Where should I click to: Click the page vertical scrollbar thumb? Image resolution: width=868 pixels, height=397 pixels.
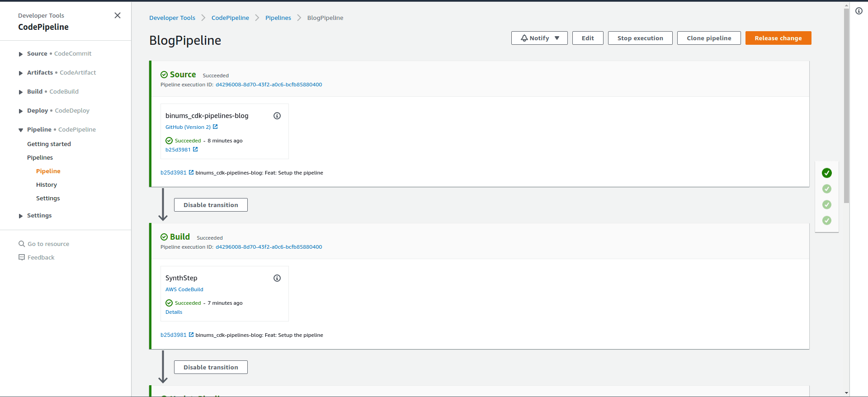coord(846,106)
